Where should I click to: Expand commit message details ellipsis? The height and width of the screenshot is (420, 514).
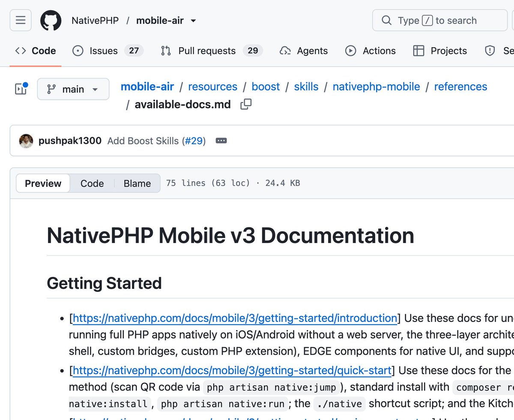221,141
